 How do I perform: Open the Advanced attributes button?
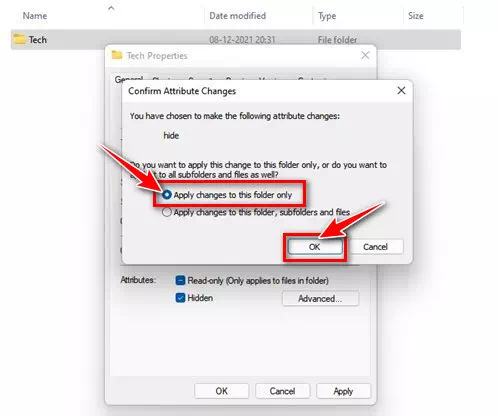coord(320,298)
